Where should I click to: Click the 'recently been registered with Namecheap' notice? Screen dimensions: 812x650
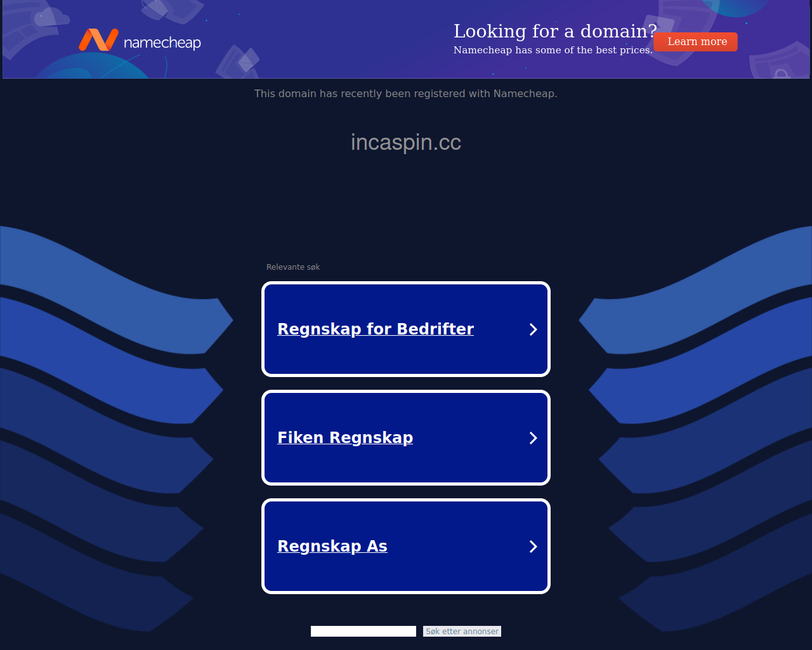(x=406, y=93)
